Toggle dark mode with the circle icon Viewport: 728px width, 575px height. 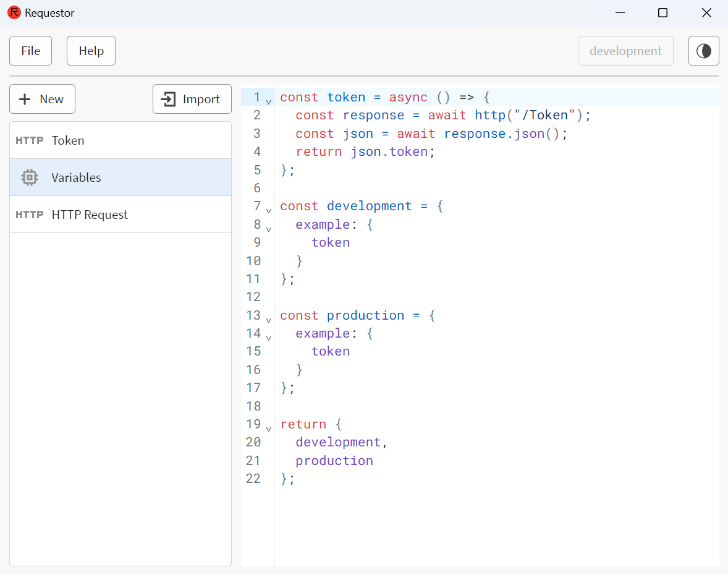703,51
